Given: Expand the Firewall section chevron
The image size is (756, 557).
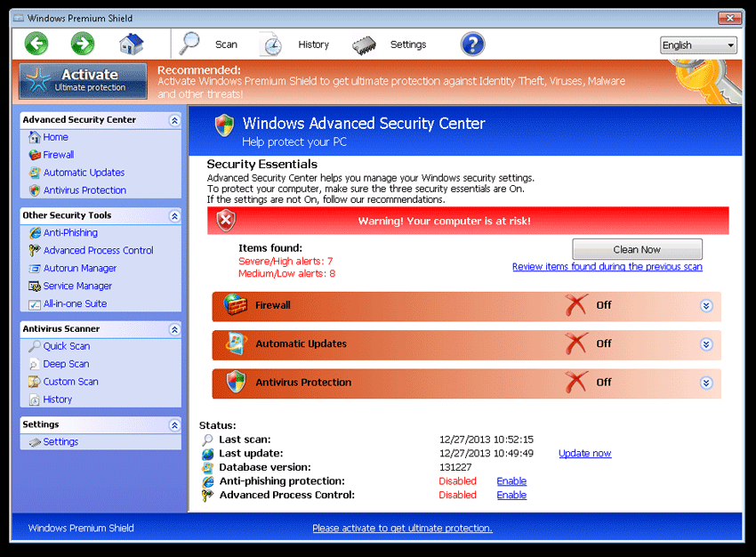Looking at the screenshot, I should (706, 306).
